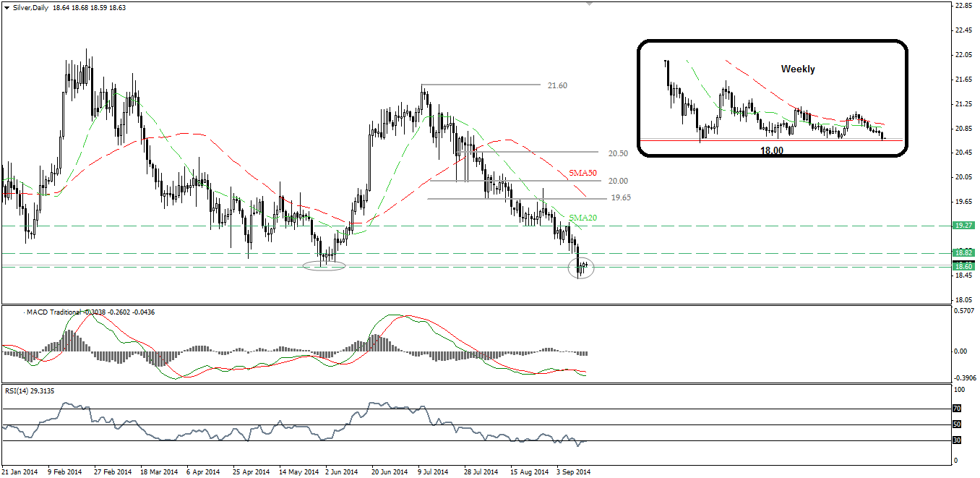980x478 pixels.
Task: Click the 15 Aug 2014 date label
Action: coord(528,471)
